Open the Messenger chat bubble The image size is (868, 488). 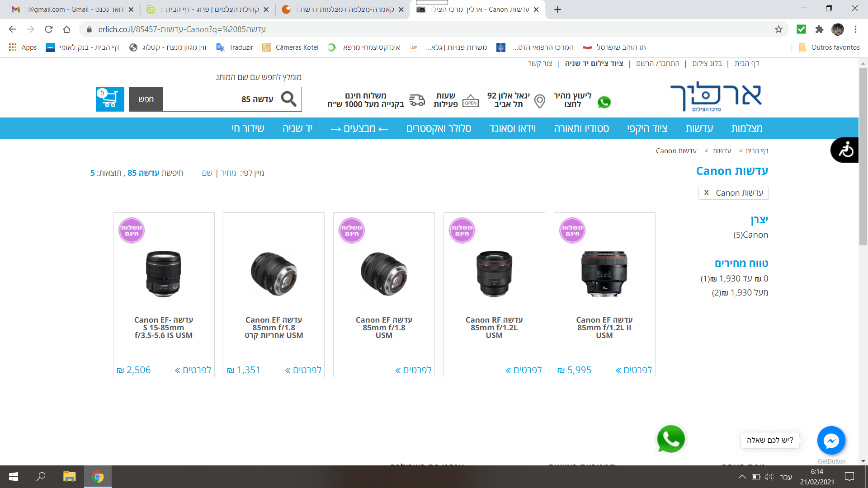831,440
